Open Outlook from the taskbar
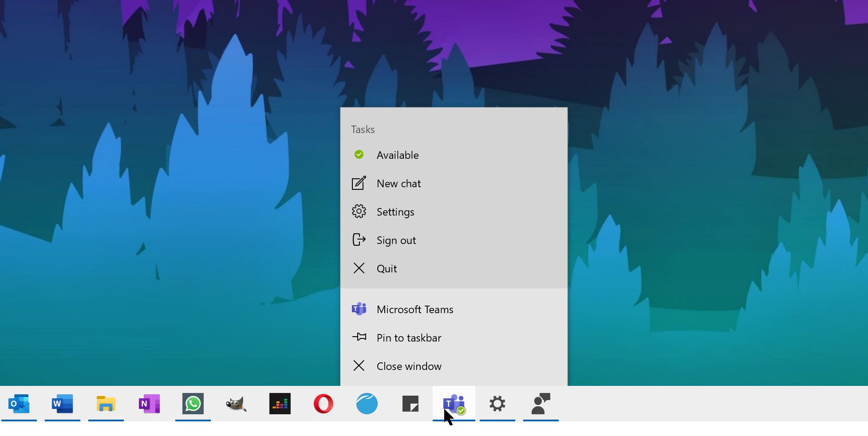 [19, 404]
